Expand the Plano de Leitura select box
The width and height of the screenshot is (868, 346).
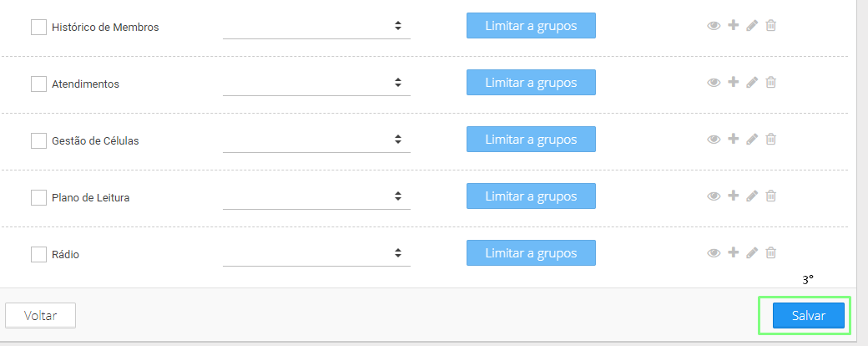click(x=316, y=197)
